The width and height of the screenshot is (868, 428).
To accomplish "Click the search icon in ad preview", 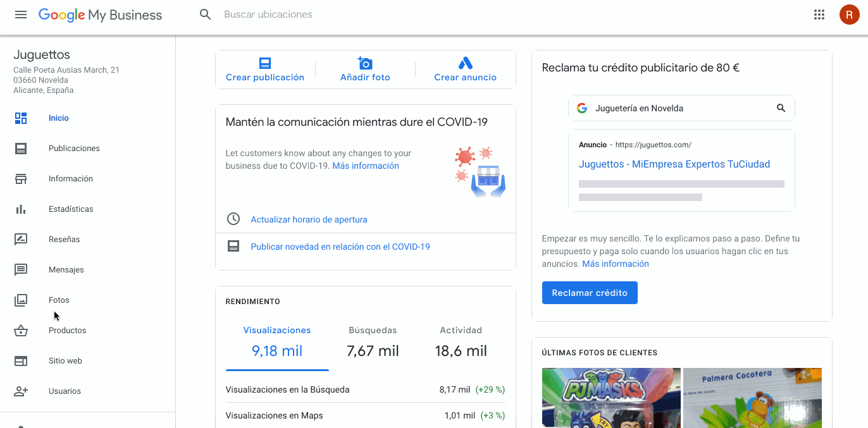I will pyautogui.click(x=781, y=108).
